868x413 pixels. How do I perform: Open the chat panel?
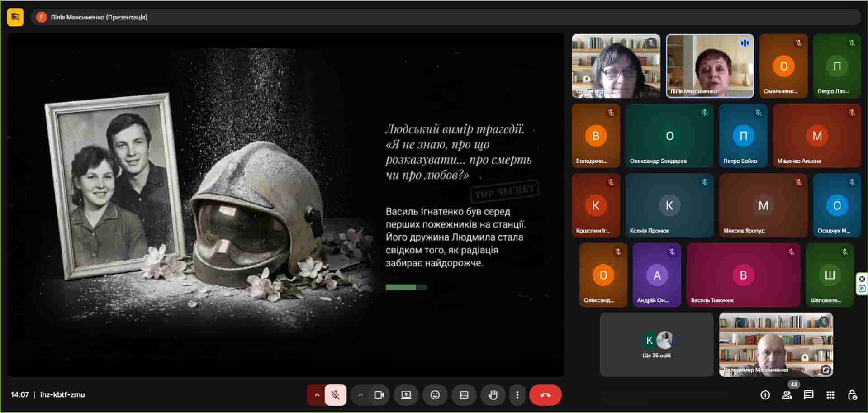pos(808,395)
